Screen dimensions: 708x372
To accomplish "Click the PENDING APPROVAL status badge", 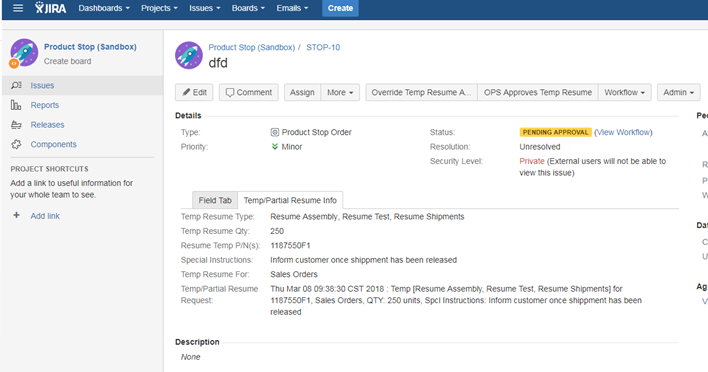I will pos(555,132).
